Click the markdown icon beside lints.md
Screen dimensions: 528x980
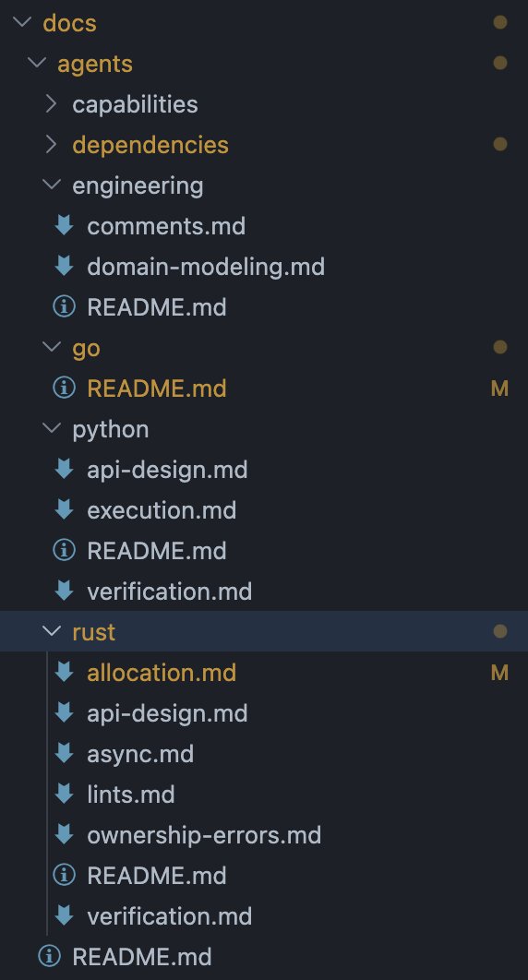64,795
